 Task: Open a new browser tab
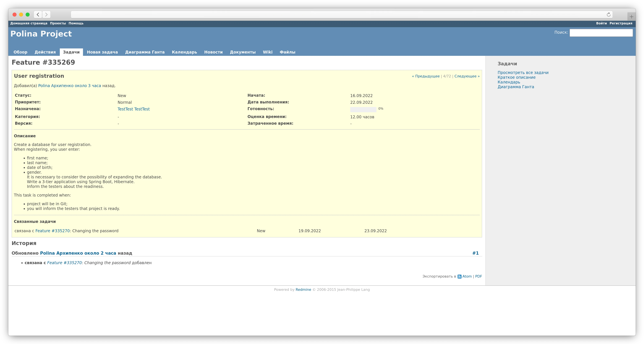pyautogui.click(x=631, y=17)
